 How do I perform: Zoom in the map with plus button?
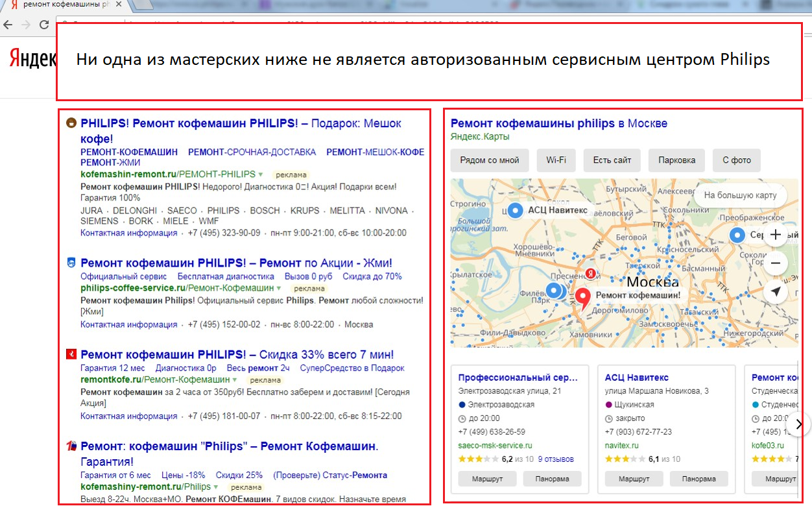(x=775, y=235)
